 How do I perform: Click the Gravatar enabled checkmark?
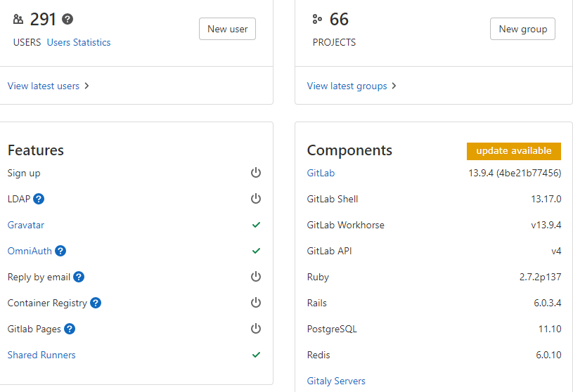(256, 225)
